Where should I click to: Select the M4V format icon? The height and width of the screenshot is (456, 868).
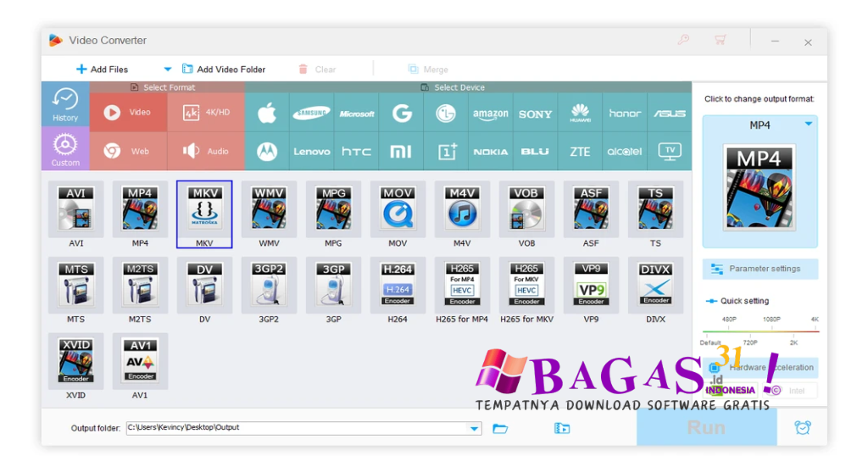coord(462,209)
